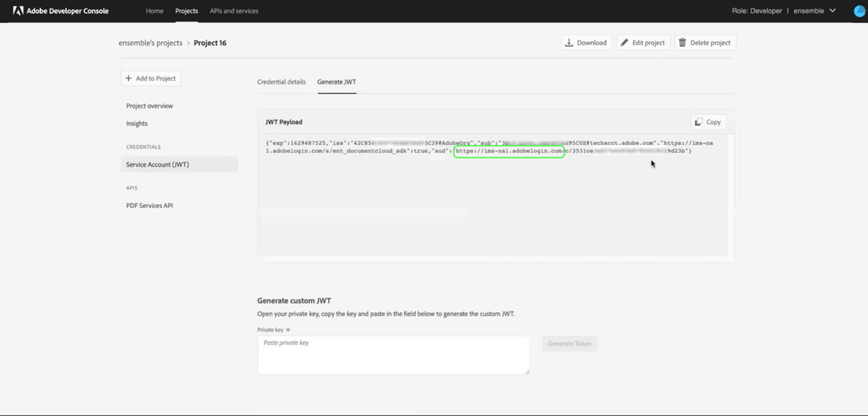The width and height of the screenshot is (868, 416).
Task: Switch to Credential details tab
Action: pos(281,81)
